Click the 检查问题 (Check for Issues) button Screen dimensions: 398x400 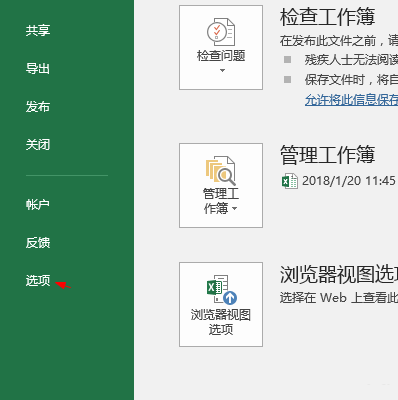tap(221, 47)
